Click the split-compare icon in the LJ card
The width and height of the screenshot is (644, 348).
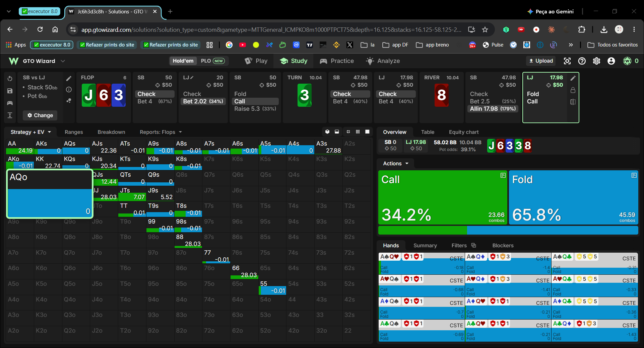[573, 102]
